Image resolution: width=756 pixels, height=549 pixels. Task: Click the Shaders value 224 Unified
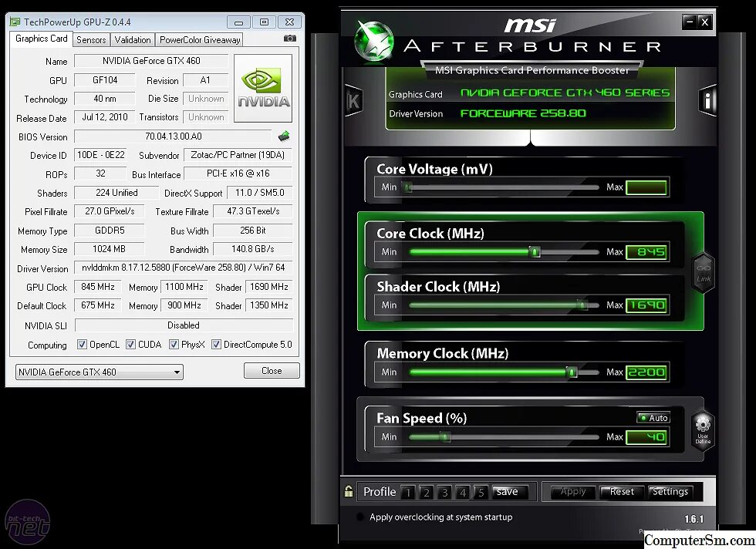(116, 192)
